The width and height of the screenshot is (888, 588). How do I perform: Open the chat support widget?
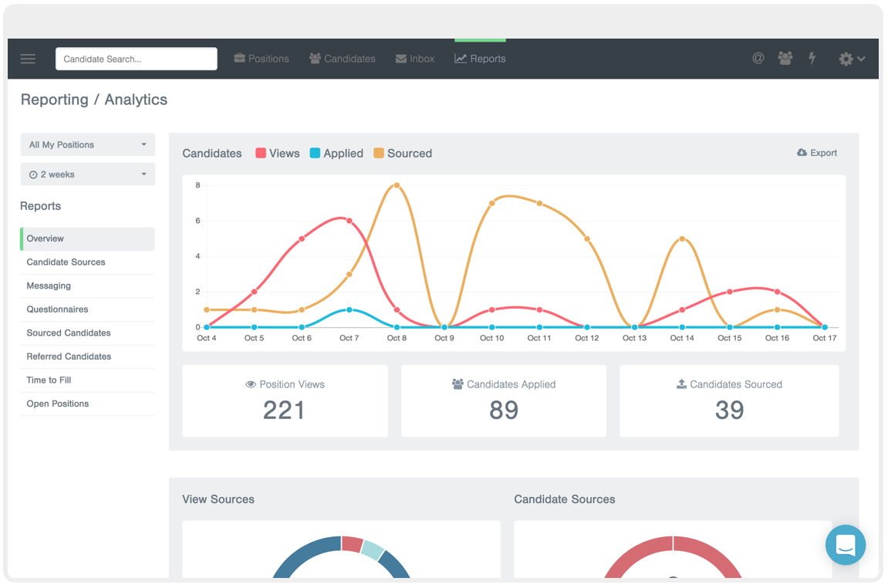click(x=846, y=545)
